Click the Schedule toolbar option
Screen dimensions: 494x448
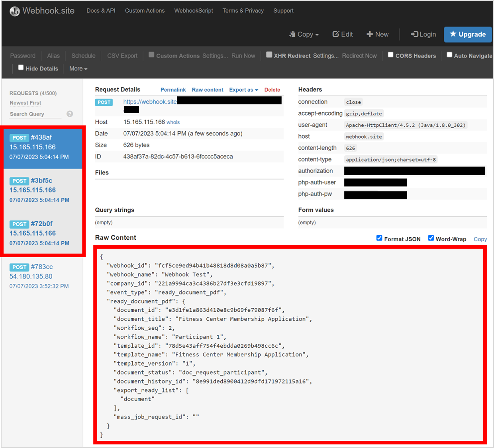(83, 56)
